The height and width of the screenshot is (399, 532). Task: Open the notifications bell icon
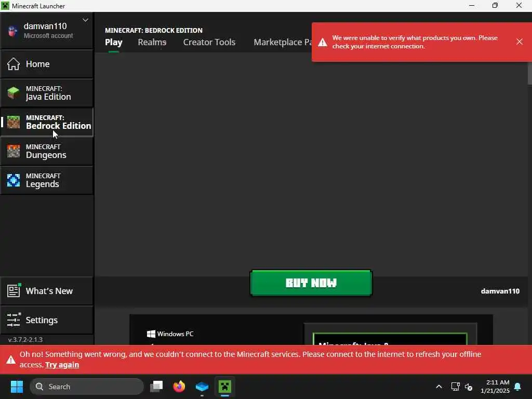pos(518,387)
